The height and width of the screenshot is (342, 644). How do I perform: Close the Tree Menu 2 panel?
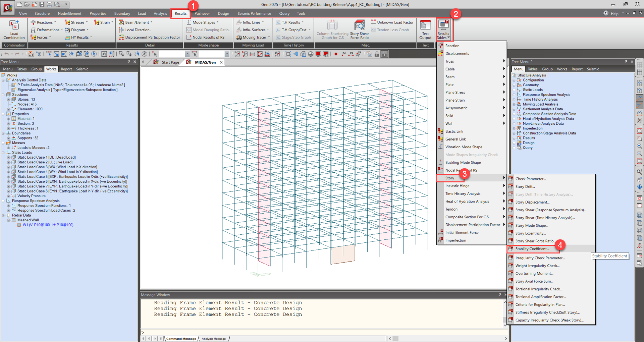tap(632, 62)
